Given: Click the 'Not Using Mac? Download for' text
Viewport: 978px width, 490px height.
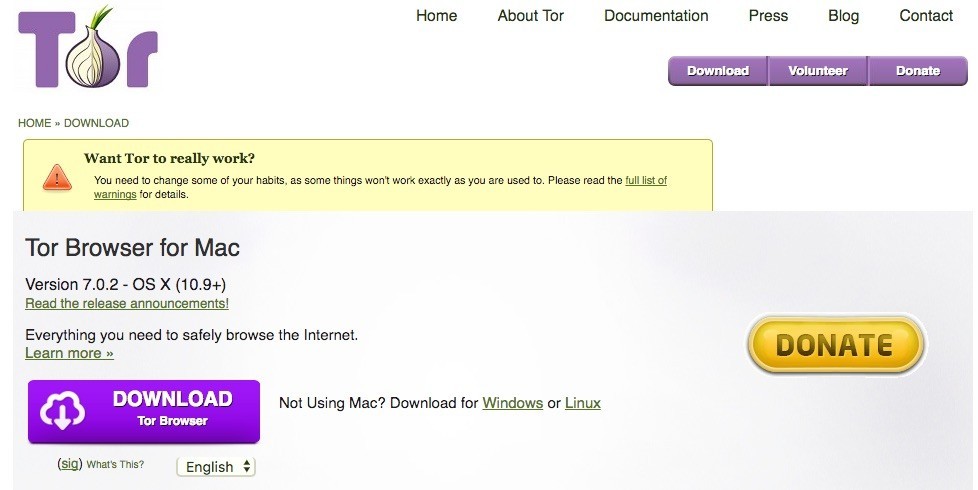Looking at the screenshot, I should click(379, 403).
